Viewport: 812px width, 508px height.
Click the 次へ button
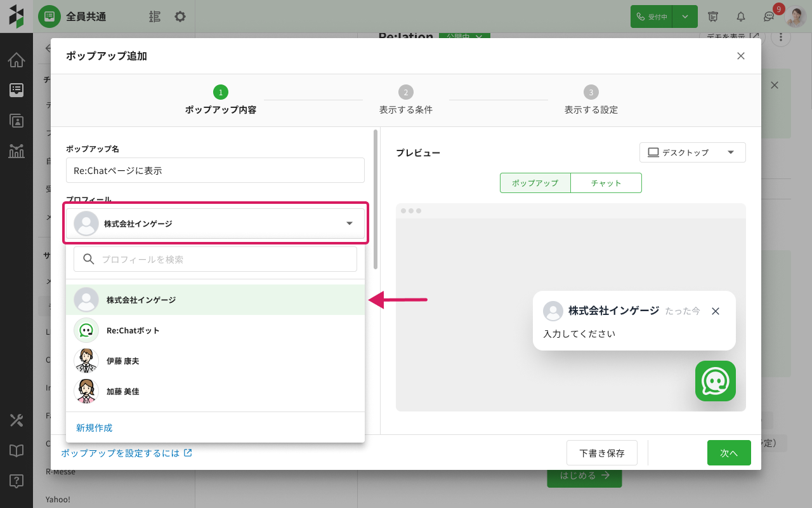tap(729, 453)
